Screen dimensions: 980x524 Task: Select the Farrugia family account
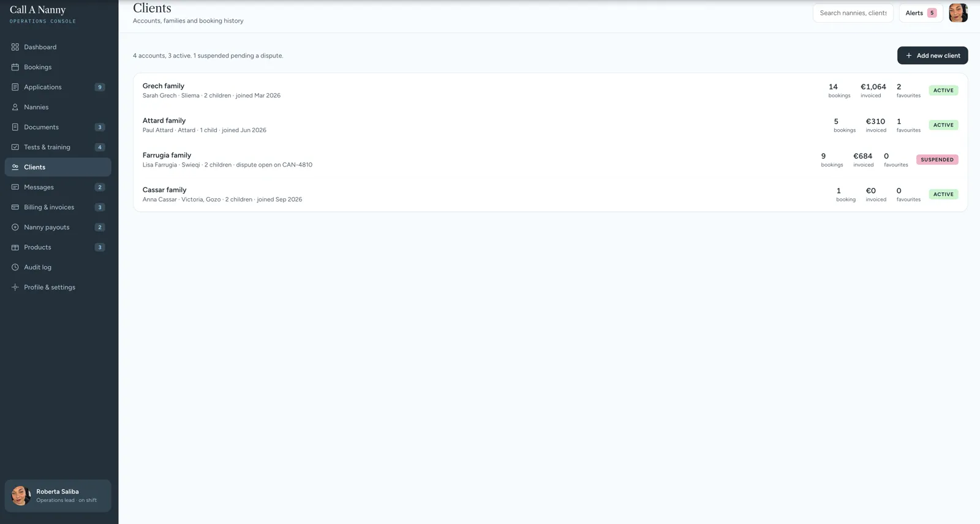coord(550,160)
